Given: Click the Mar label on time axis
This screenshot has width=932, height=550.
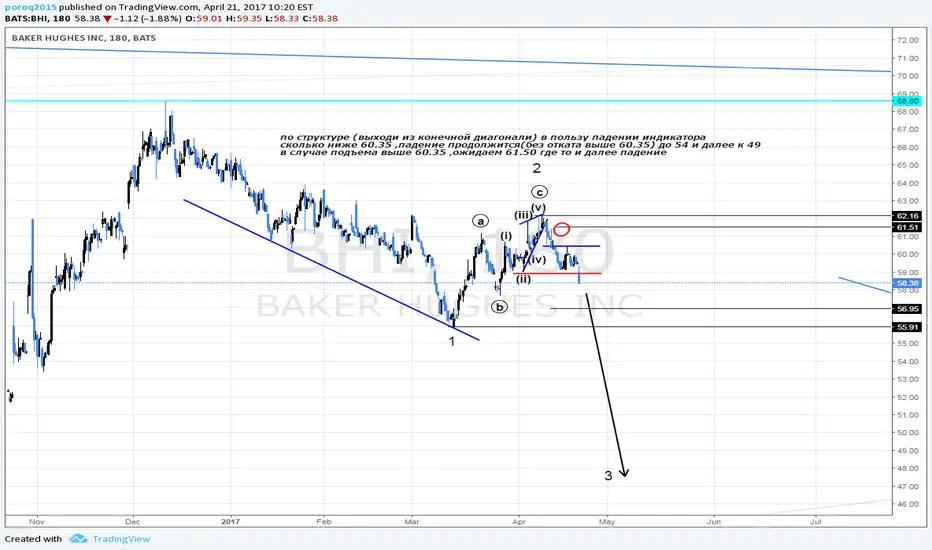Looking at the screenshot, I should [412, 521].
